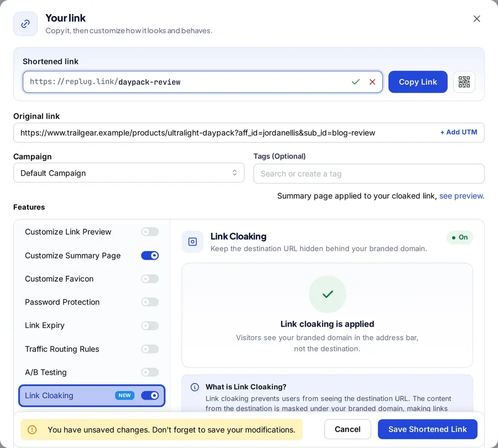Discard slug edit with red X

click(372, 82)
